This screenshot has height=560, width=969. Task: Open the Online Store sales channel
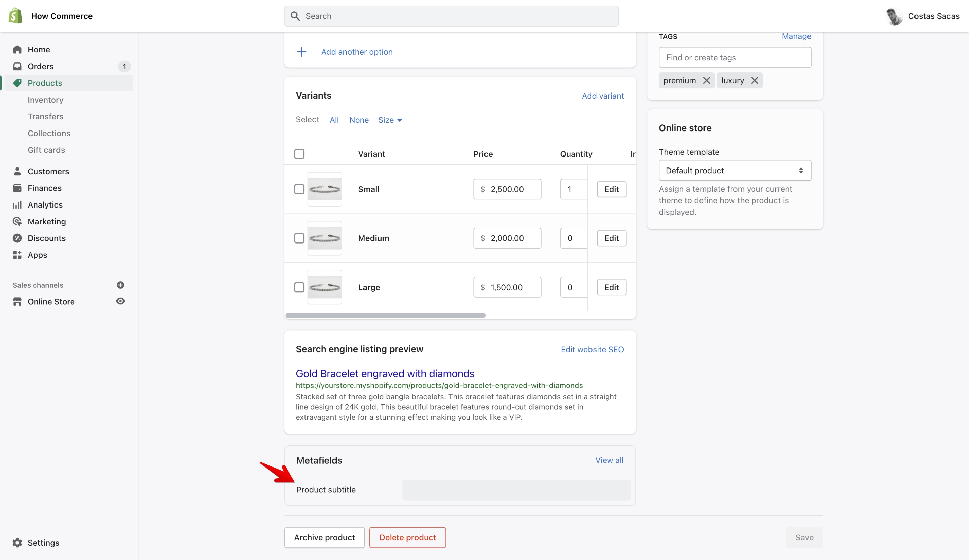[51, 302]
